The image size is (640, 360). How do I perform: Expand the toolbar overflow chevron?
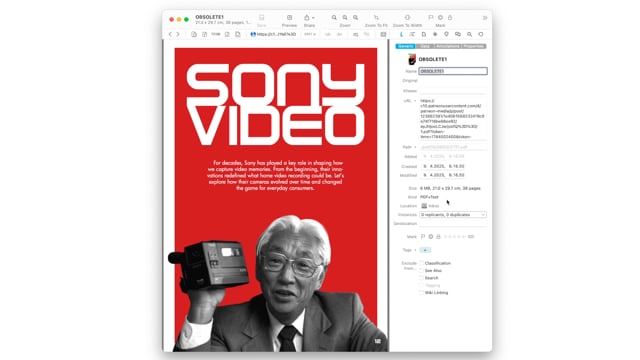484,18
